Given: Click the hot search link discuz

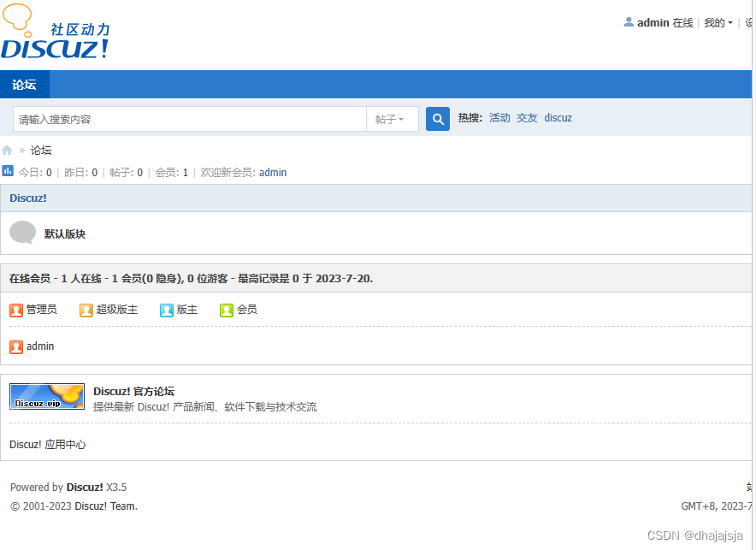Looking at the screenshot, I should click(x=558, y=118).
